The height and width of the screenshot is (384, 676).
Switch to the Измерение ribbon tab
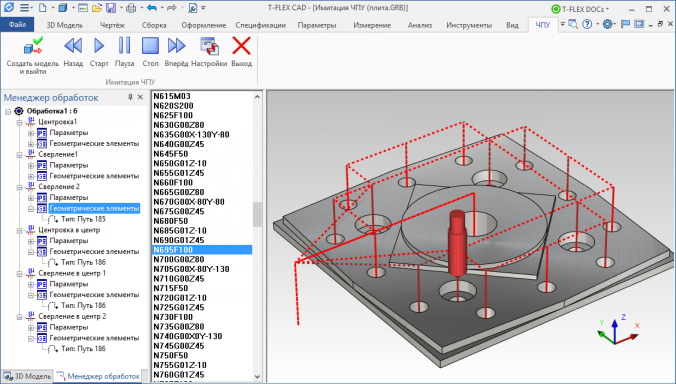click(372, 25)
